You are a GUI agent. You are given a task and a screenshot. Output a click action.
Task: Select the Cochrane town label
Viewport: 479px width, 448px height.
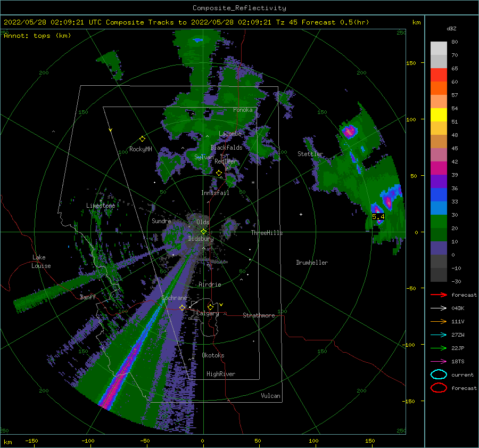174,298
